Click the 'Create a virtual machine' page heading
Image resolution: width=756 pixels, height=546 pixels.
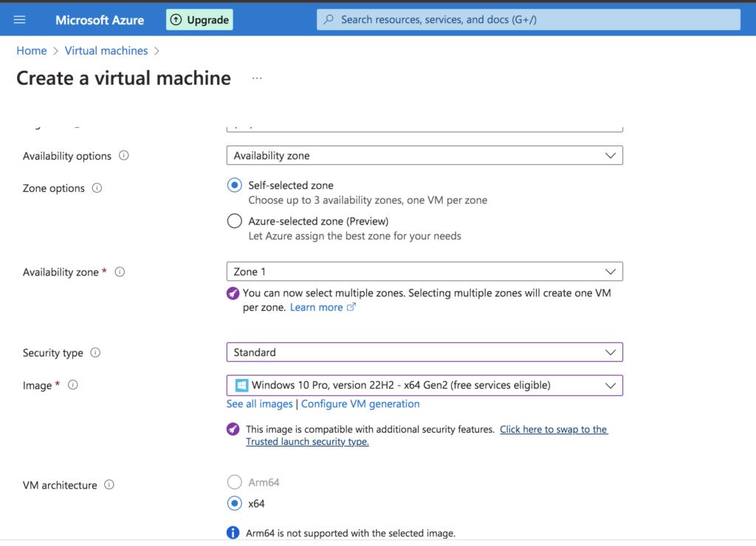point(124,78)
